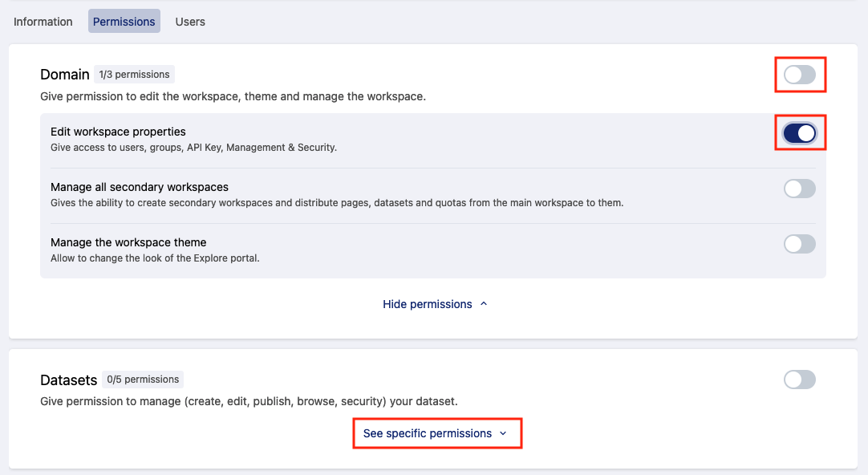Turn on Manage all secondary workspaces
This screenshot has width=868, height=475.
(x=799, y=189)
